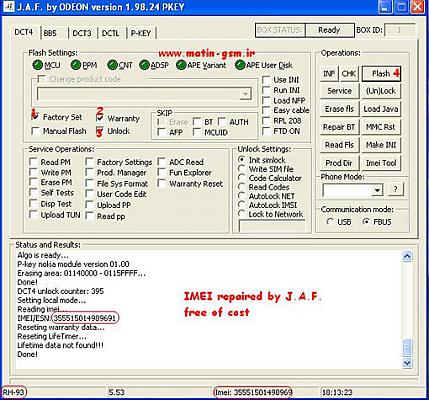Screen dimensions: 429x400
Task: Click the Phone Mode question mark button
Action: [395, 189]
